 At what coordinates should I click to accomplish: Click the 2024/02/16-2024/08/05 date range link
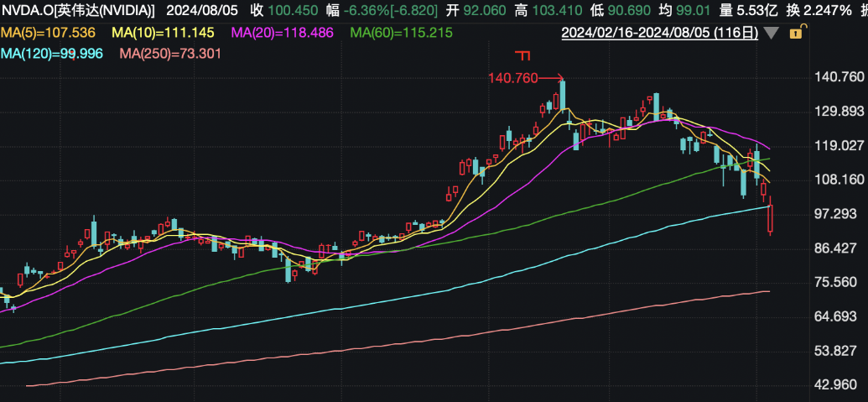[x=659, y=34]
